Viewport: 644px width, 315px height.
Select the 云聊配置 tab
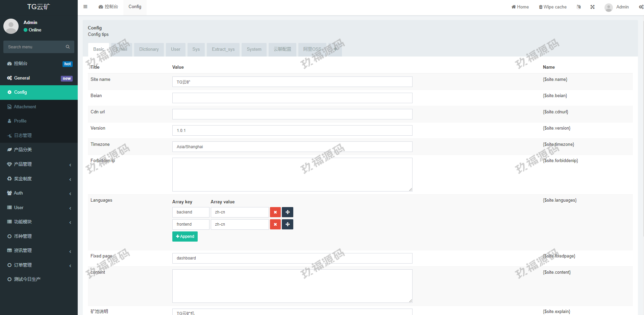coord(282,49)
